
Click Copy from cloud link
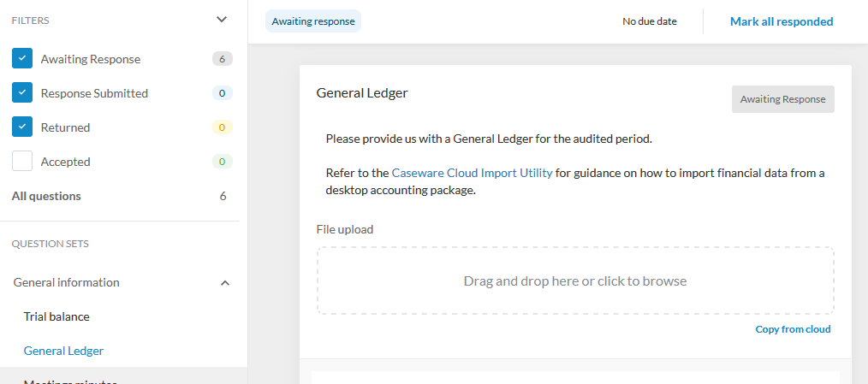793,329
